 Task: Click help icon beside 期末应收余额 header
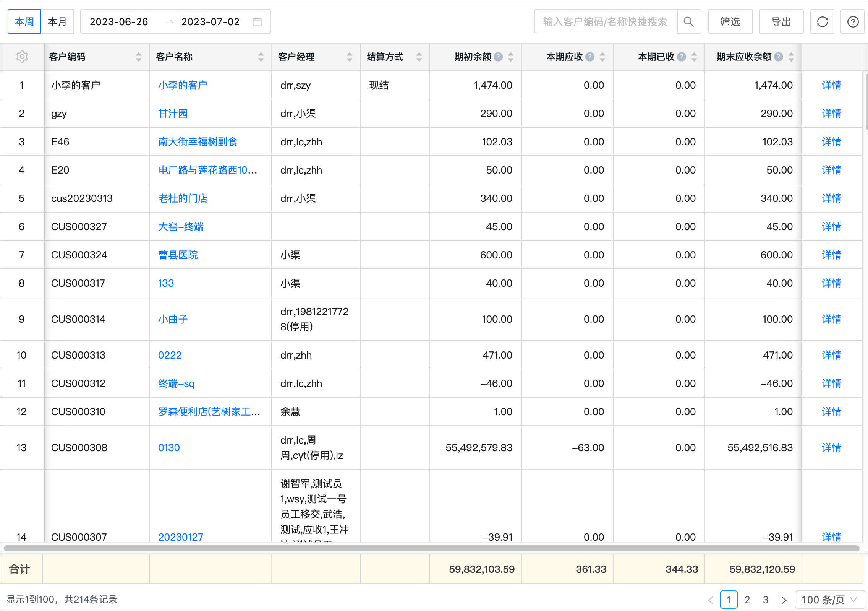[x=779, y=57]
